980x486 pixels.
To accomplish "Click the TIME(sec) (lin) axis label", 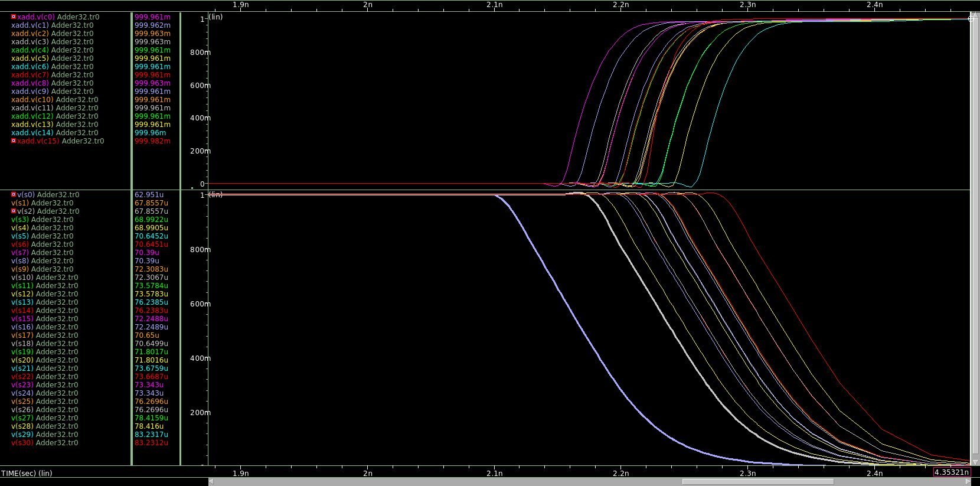I will [27, 473].
